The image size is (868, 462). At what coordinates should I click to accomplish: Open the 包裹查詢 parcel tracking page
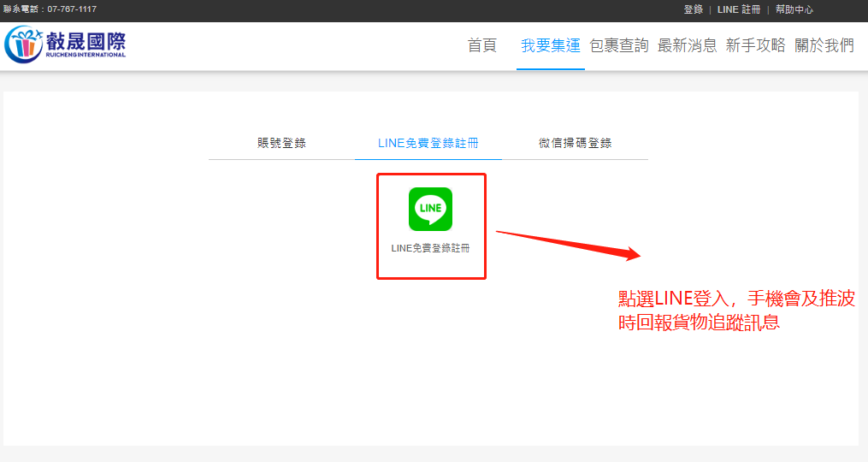[619, 46]
